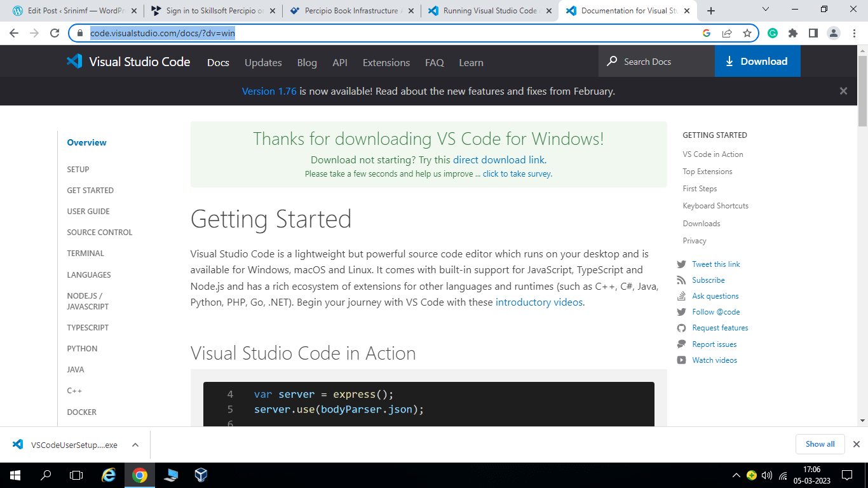Open VirtualBox cube icon on taskbar
The height and width of the screenshot is (488, 868).
point(201,475)
